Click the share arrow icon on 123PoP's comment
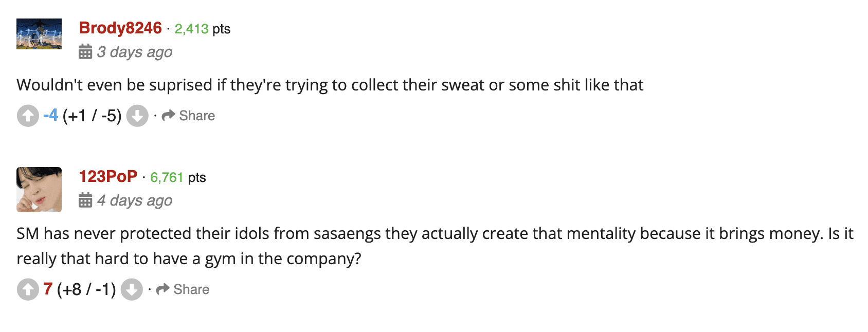The width and height of the screenshot is (868, 332). click(x=162, y=289)
